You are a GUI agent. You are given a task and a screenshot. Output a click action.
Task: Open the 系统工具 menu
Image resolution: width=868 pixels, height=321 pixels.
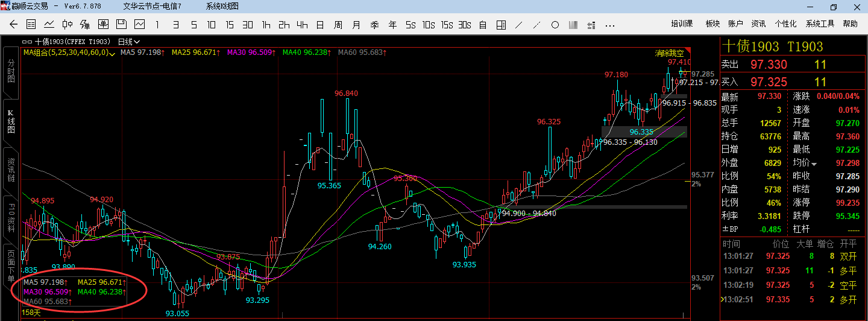point(820,24)
